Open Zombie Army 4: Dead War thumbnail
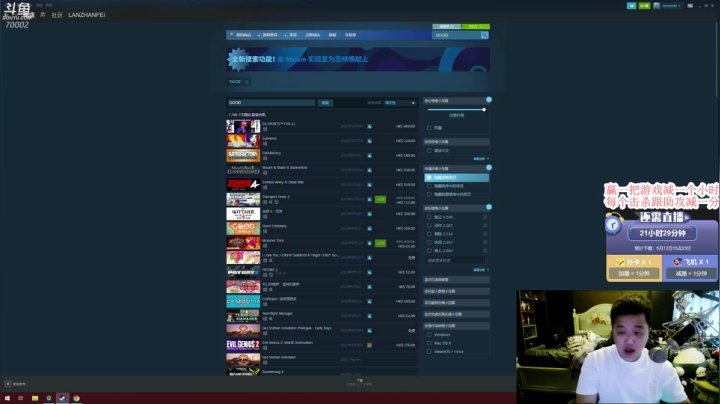 tap(243, 185)
